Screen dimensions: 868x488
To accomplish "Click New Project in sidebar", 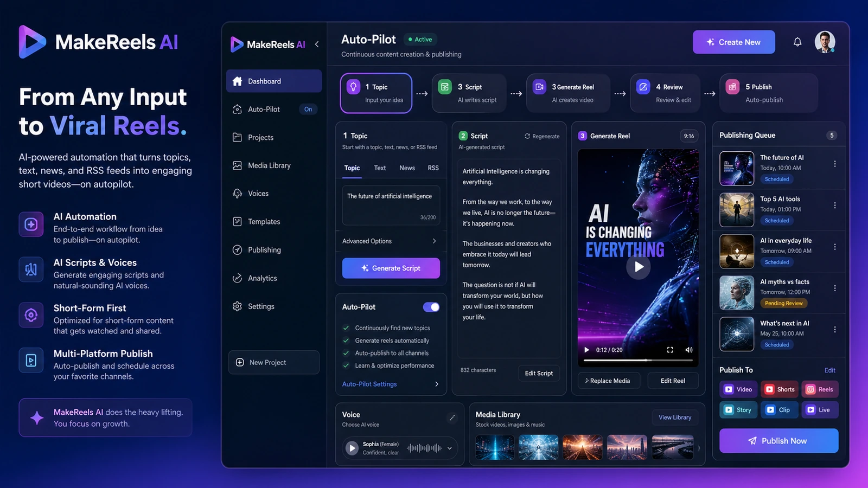I will pyautogui.click(x=274, y=362).
